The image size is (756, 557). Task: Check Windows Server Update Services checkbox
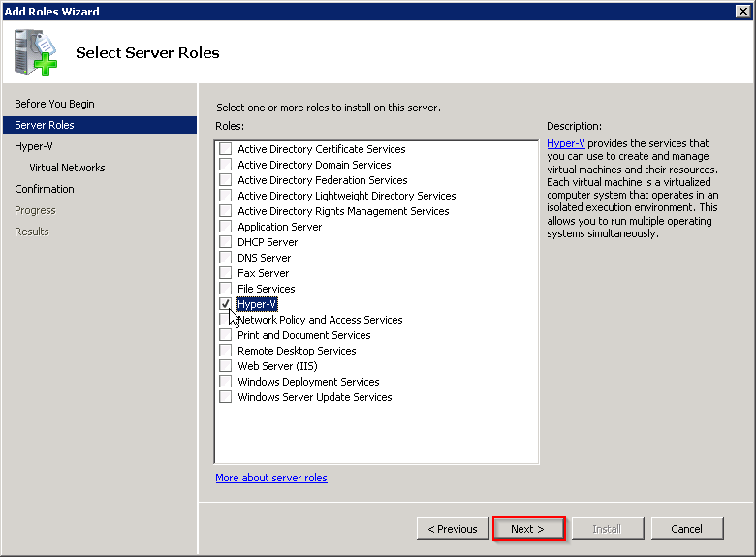(225, 396)
